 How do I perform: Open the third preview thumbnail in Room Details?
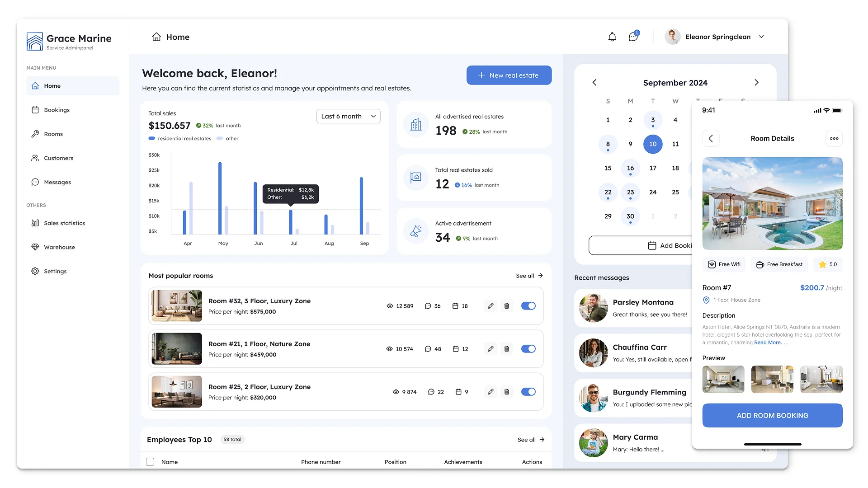click(821, 379)
